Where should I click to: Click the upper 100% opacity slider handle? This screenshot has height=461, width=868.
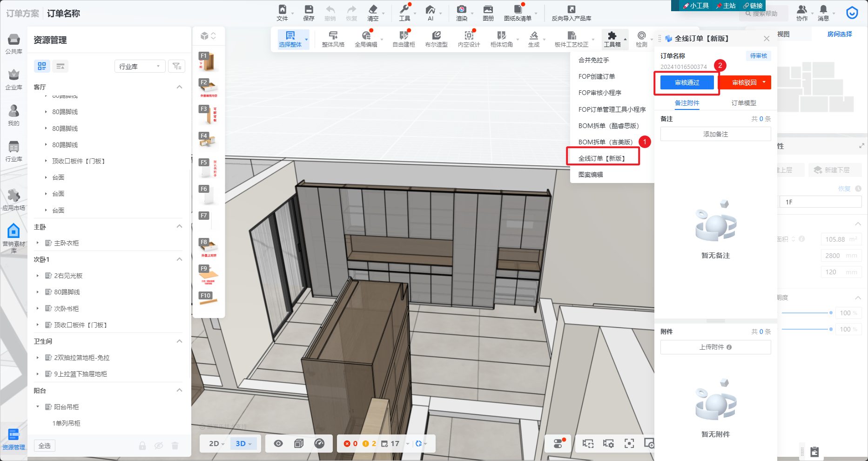coord(831,313)
